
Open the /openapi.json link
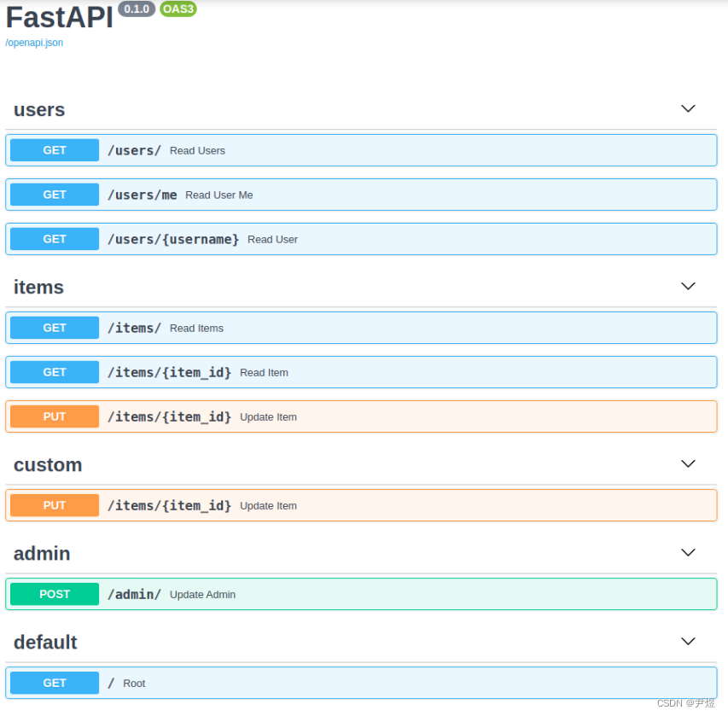34,43
